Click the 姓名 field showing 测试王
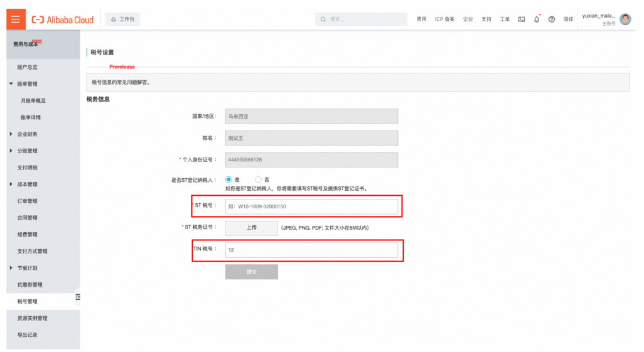This screenshot has height=352, width=644. 311,138
